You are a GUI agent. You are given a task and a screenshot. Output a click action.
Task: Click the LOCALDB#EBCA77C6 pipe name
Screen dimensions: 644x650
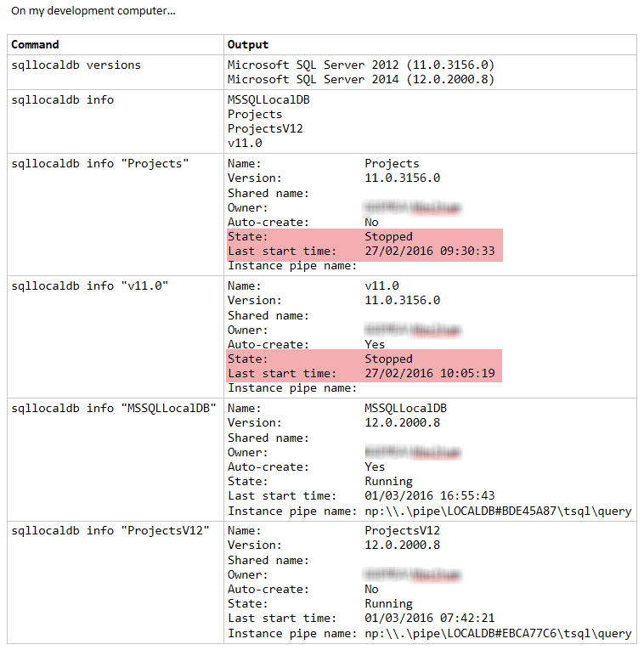498,633
